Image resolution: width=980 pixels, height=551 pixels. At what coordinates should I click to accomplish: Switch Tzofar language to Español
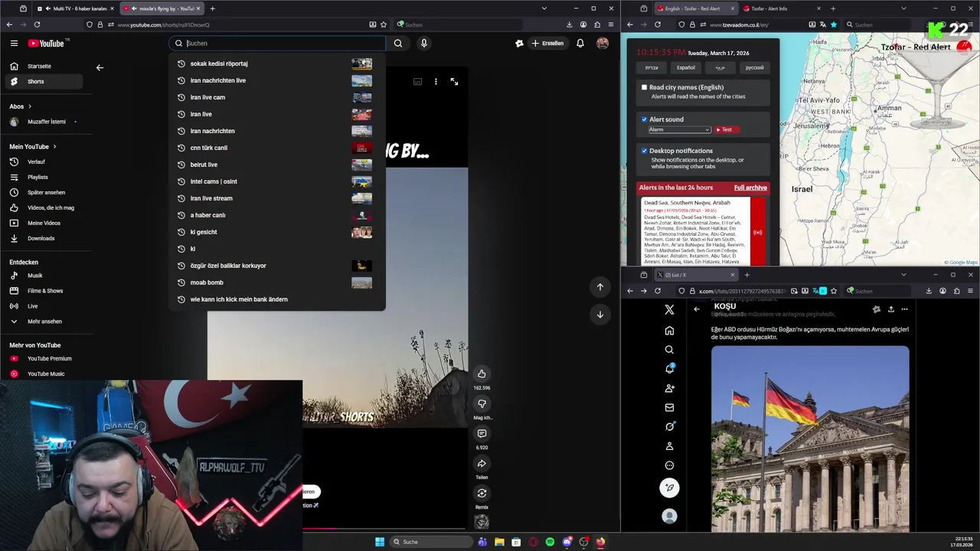click(686, 67)
